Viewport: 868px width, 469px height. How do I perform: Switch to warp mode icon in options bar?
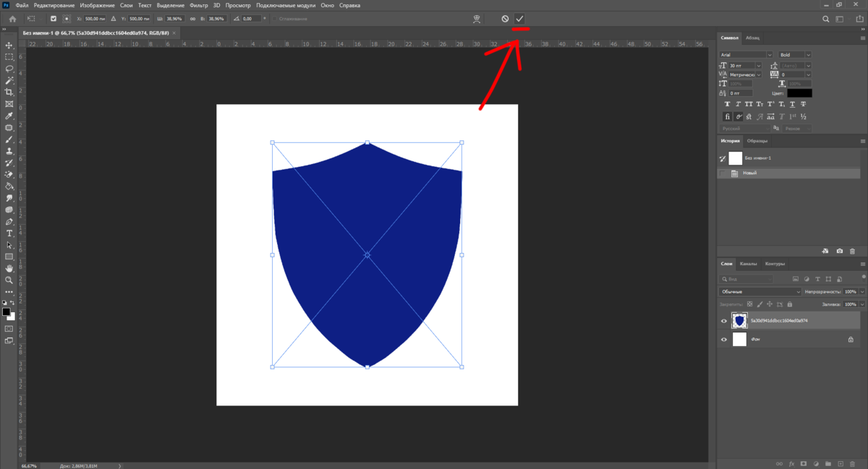tap(476, 18)
